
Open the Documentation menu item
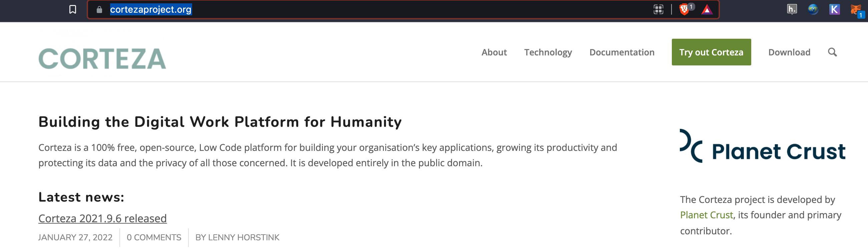point(622,52)
